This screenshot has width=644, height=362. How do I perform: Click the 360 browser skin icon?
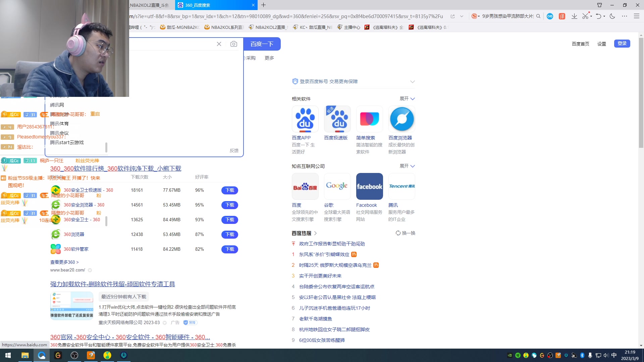[599, 5]
